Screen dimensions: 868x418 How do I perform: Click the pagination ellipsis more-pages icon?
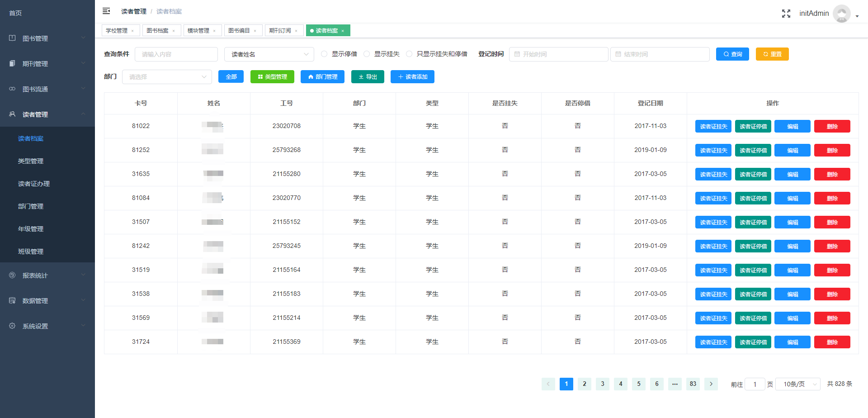[x=675, y=384]
